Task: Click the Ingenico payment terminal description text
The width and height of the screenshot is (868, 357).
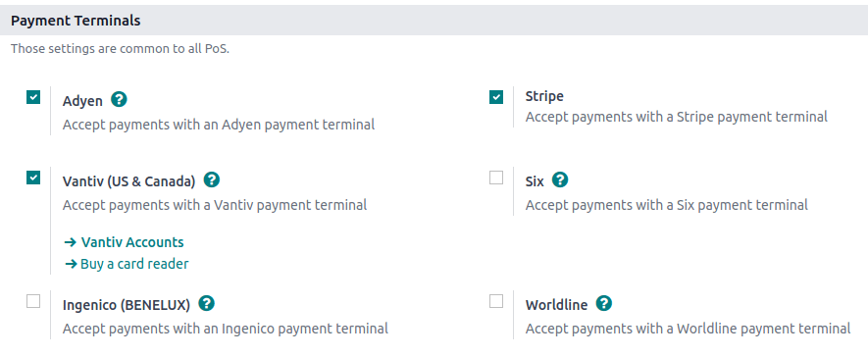Action: [x=226, y=329]
